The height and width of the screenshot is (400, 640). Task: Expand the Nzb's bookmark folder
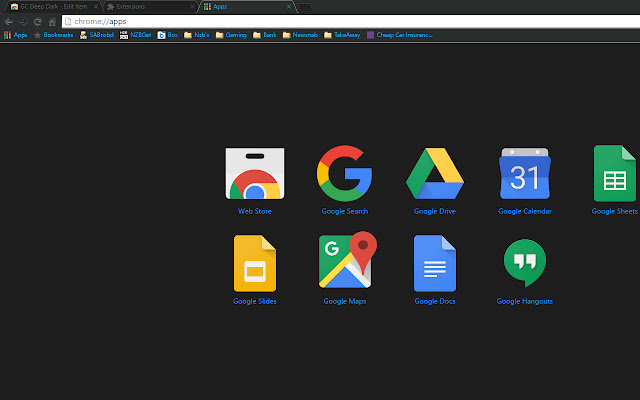pos(196,35)
